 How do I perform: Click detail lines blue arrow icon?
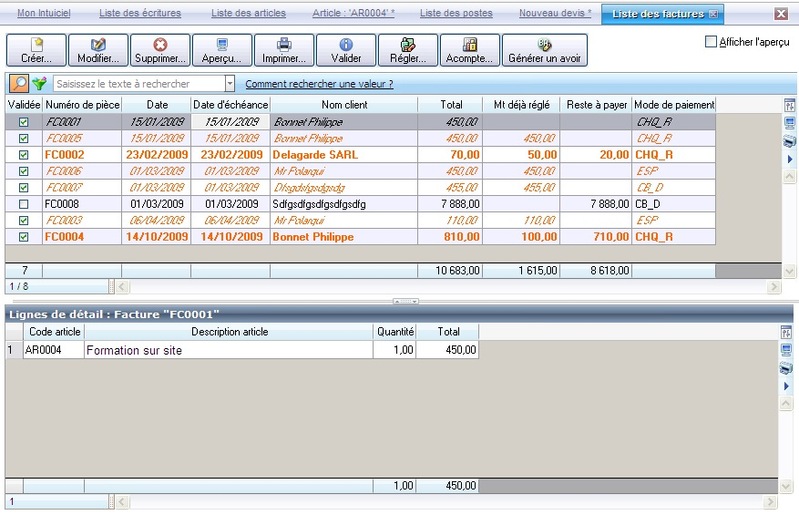point(786,386)
